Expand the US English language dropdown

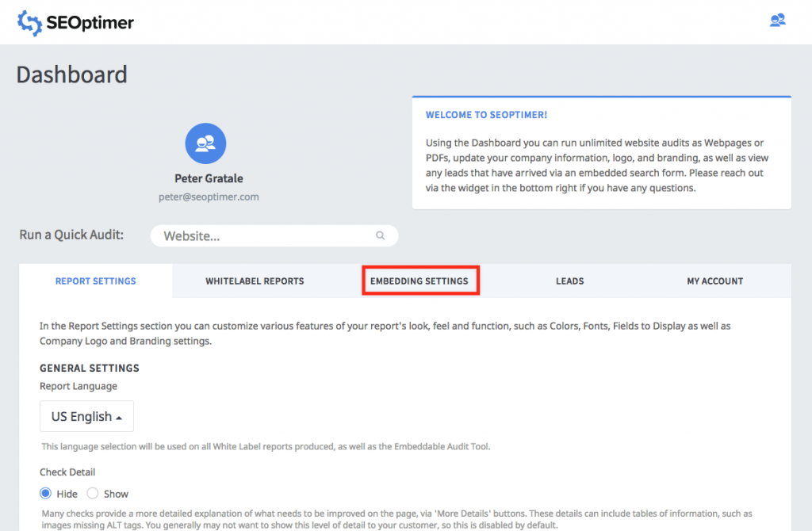[x=86, y=416]
